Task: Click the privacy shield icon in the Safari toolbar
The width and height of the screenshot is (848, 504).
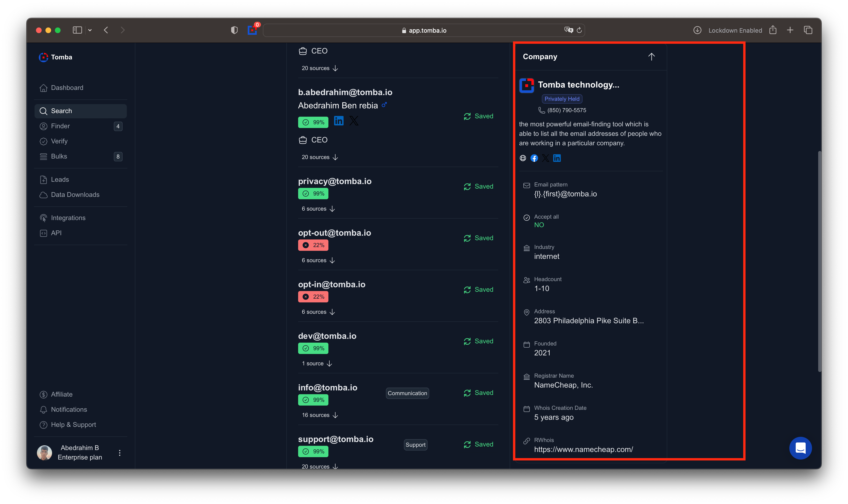Action: tap(234, 30)
